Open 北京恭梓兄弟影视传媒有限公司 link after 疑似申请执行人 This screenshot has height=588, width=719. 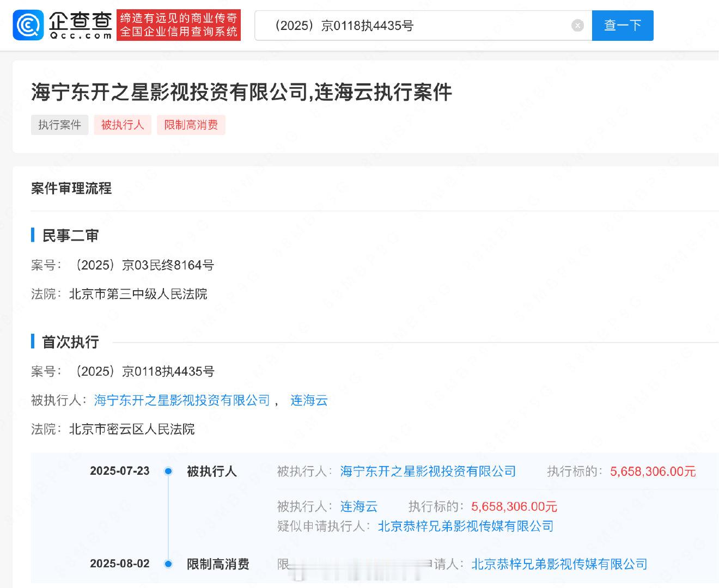point(466,526)
